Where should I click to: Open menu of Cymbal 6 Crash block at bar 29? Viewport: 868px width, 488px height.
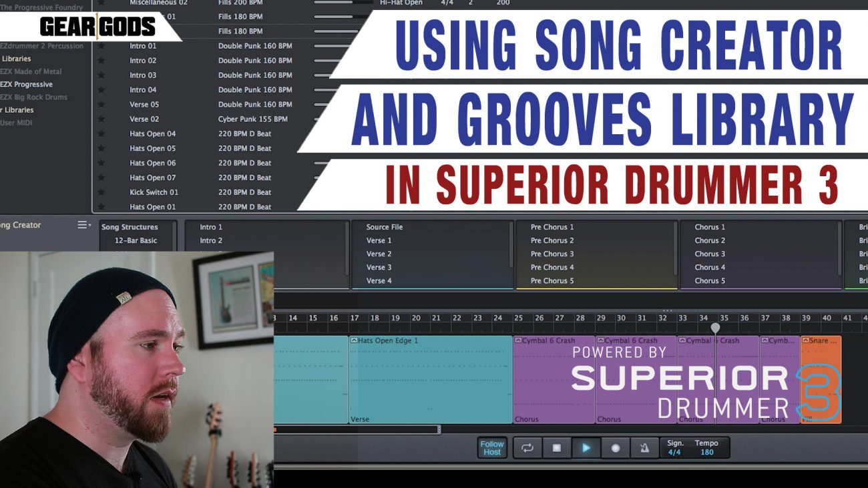[600, 340]
